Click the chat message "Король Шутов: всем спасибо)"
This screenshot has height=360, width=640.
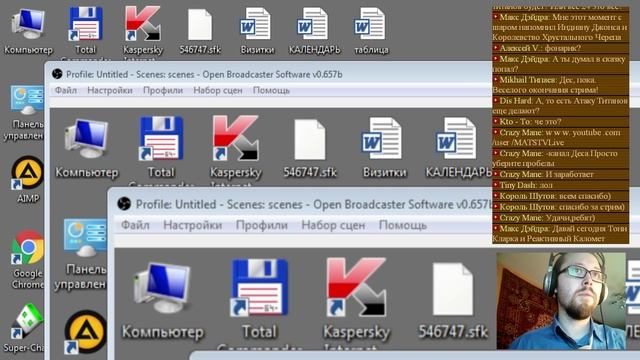coord(560,196)
